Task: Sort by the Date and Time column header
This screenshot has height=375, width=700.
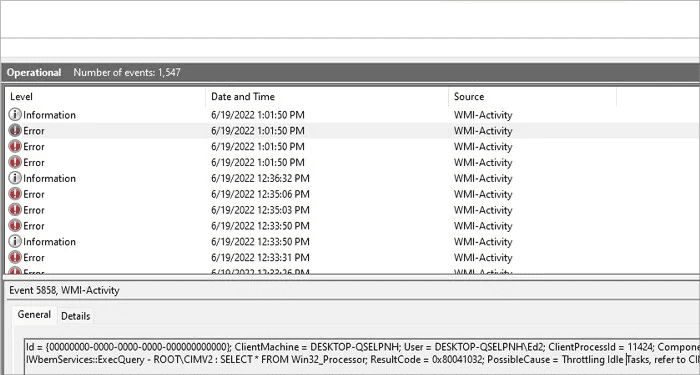Action: point(327,96)
